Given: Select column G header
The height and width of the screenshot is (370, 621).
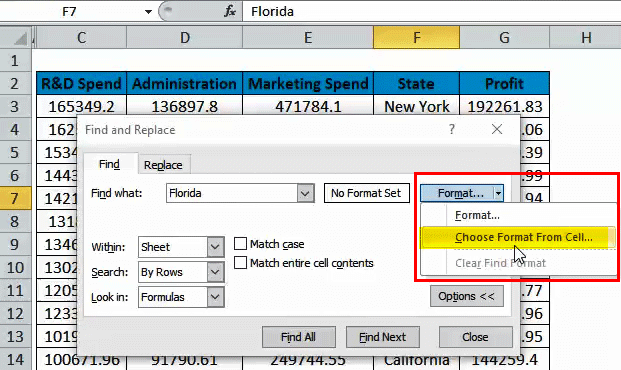Looking at the screenshot, I should click(x=504, y=38).
